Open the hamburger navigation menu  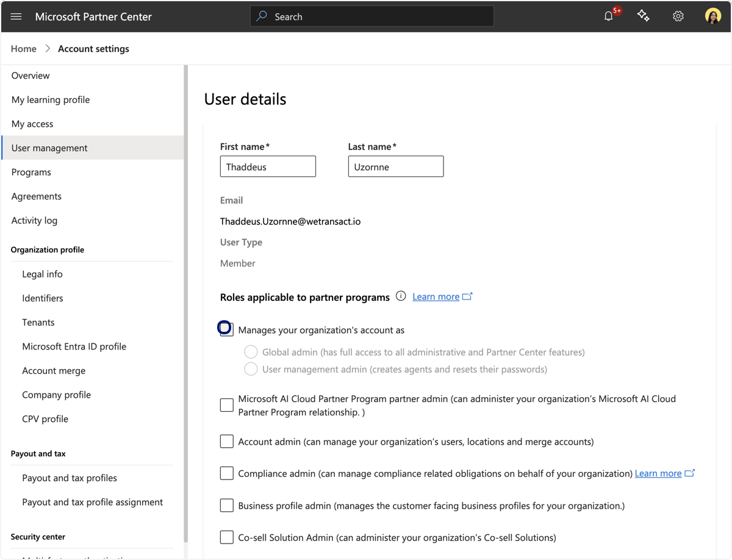(x=16, y=16)
